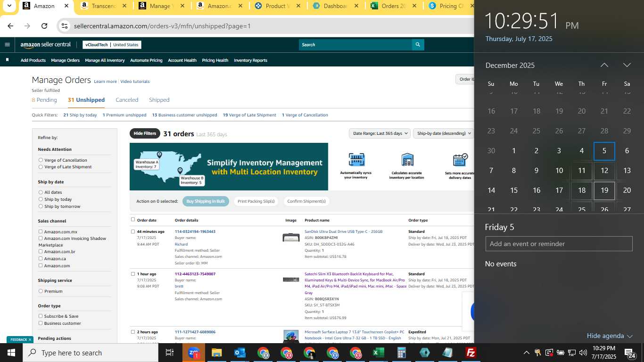The height and width of the screenshot is (362, 644).
Task: Select December 19 in the calendar
Action: click(x=604, y=190)
